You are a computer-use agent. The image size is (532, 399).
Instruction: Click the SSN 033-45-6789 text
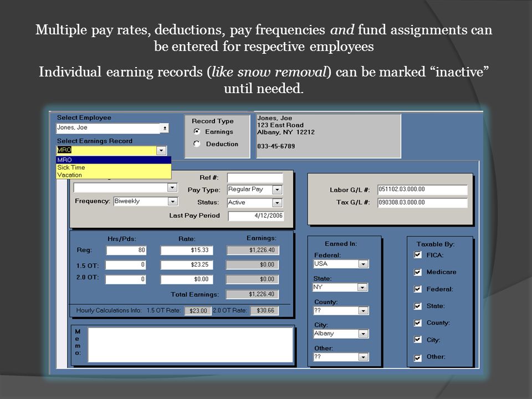(276, 146)
